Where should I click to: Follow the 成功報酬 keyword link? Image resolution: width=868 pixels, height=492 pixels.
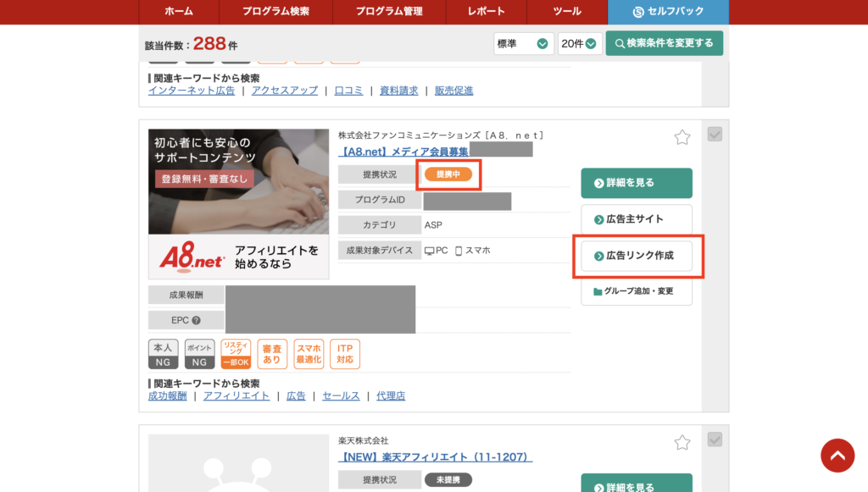pos(168,395)
